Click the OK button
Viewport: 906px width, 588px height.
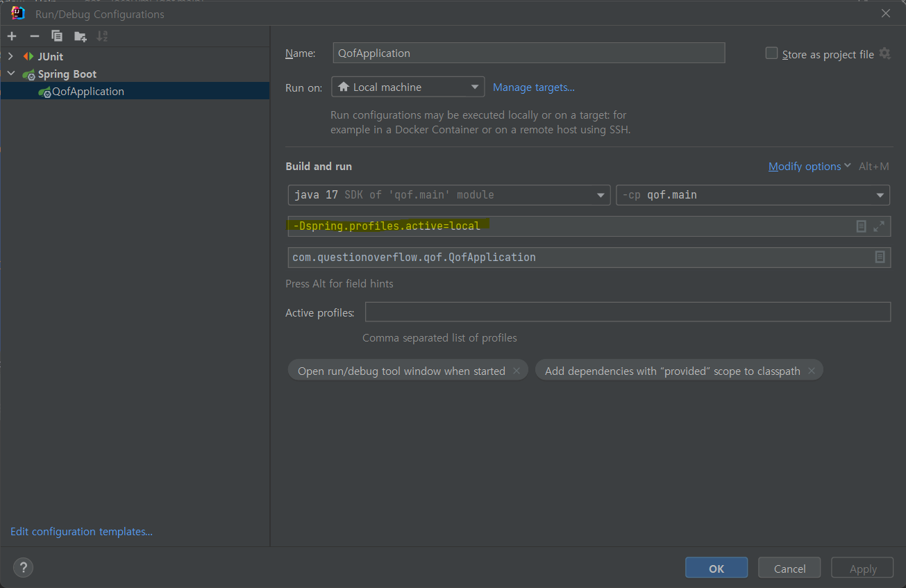click(x=716, y=569)
